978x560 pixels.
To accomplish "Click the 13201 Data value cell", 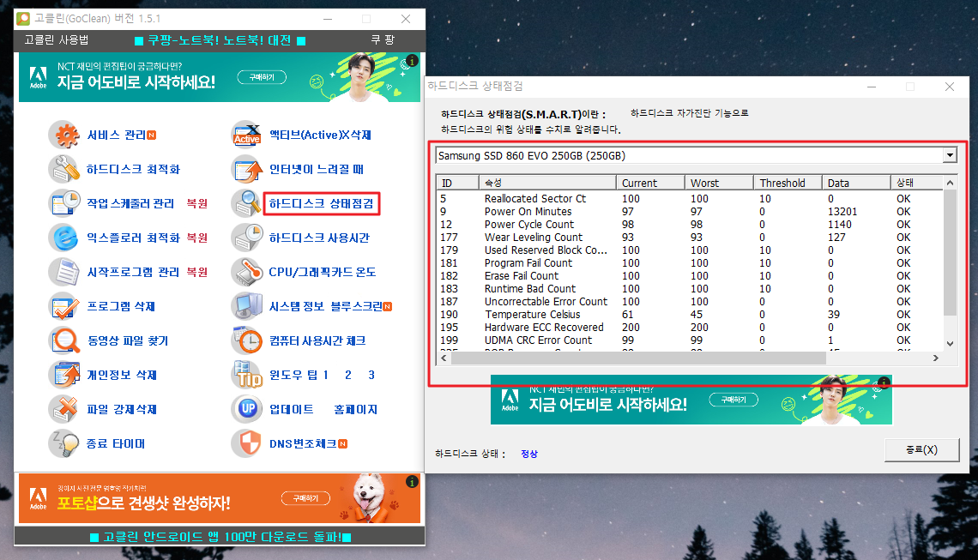I will click(x=842, y=212).
